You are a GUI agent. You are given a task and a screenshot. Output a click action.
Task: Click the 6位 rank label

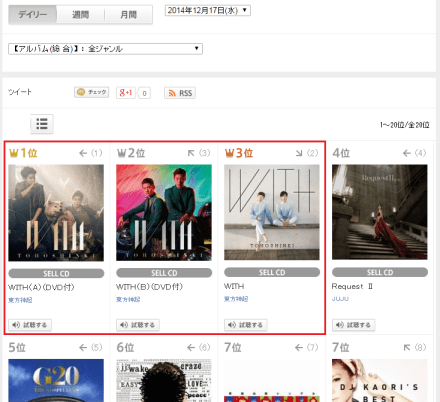tap(125, 348)
